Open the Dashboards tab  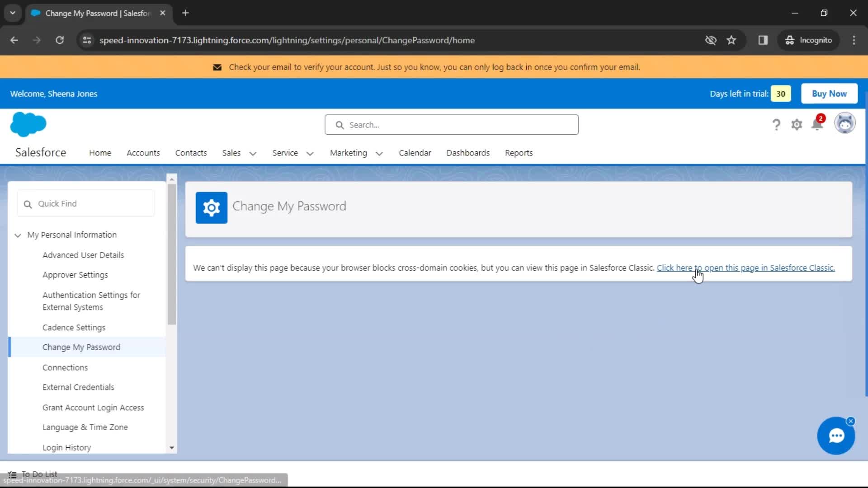click(x=468, y=153)
